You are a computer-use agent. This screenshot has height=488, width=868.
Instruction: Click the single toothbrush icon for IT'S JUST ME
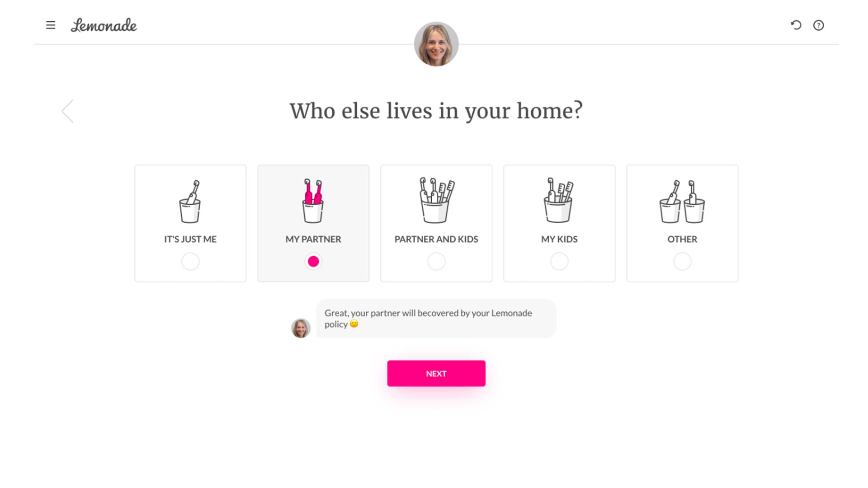click(x=190, y=202)
